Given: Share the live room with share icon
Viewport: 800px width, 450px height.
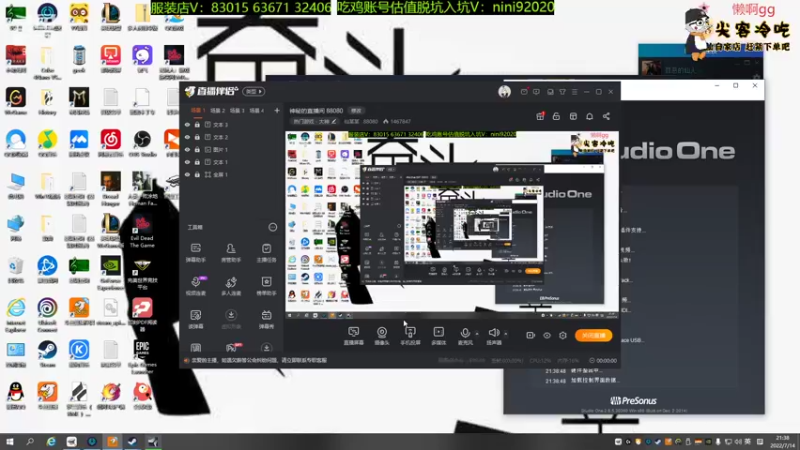Looking at the screenshot, I should [606, 116].
